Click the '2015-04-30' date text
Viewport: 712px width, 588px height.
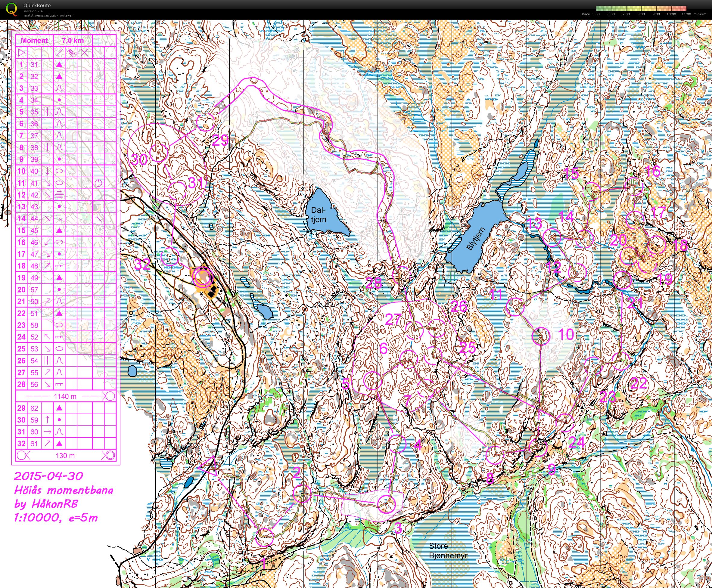(48, 476)
